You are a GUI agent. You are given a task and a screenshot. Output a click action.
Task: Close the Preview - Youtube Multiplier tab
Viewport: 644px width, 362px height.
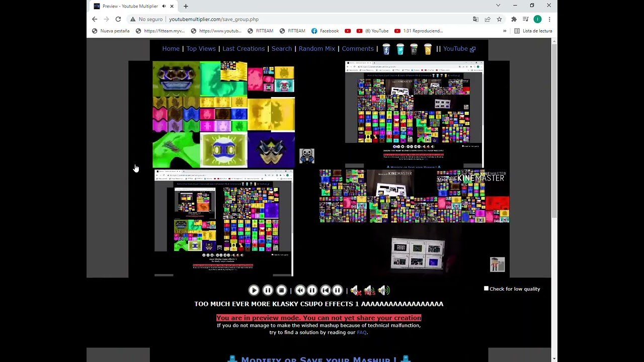(x=172, y=6)
